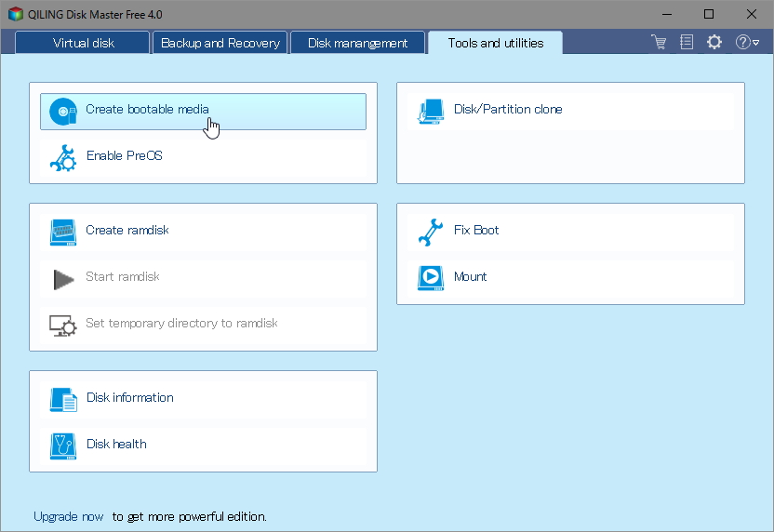The height and width of the screenshot is (532, 774).
Task: Switch to the Backup and Recovery tab
Action: click(220, 43)
